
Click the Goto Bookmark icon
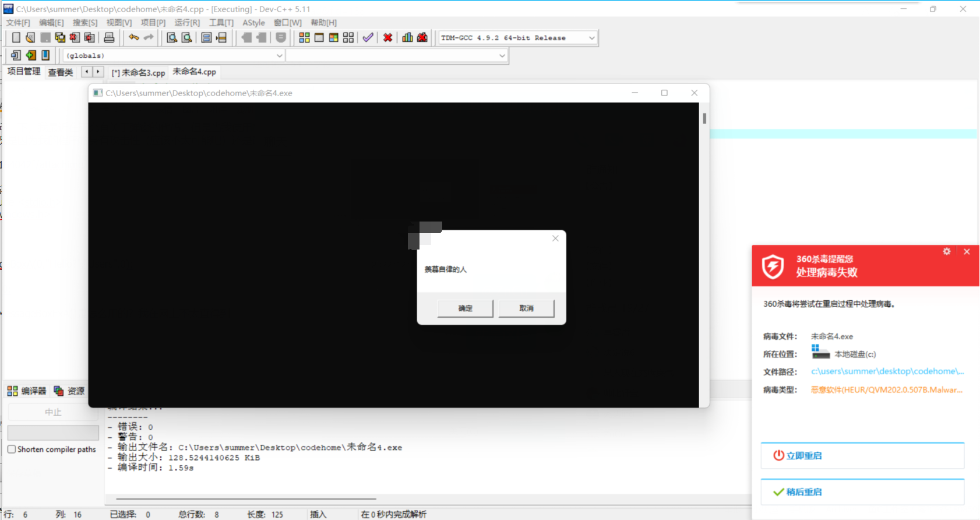(x=45, y=55)
